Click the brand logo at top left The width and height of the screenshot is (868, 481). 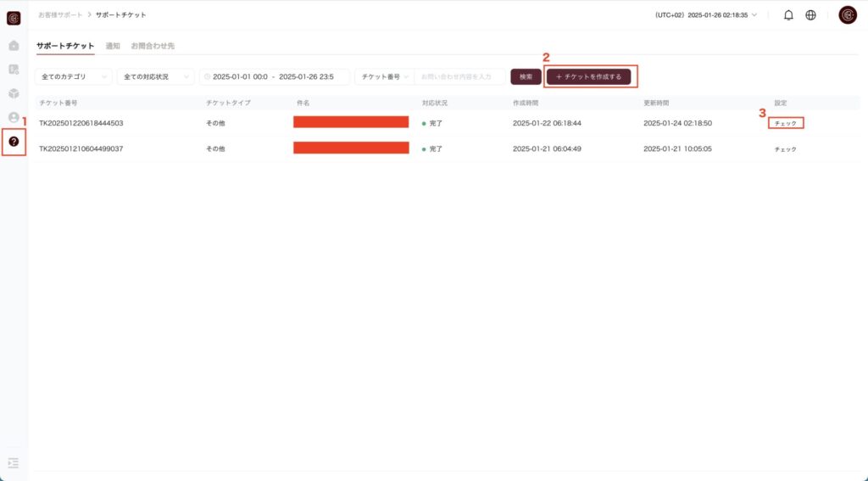click(x=14, y=18)
